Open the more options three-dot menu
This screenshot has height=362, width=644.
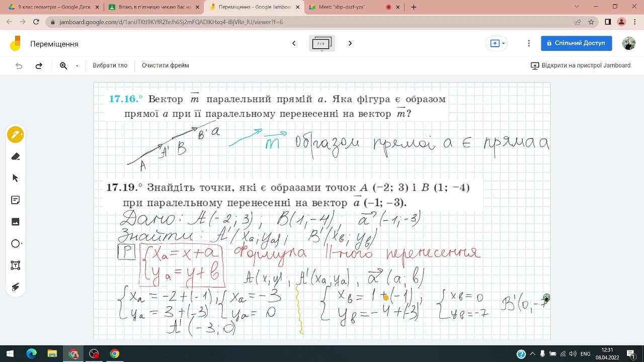(529, 43)
